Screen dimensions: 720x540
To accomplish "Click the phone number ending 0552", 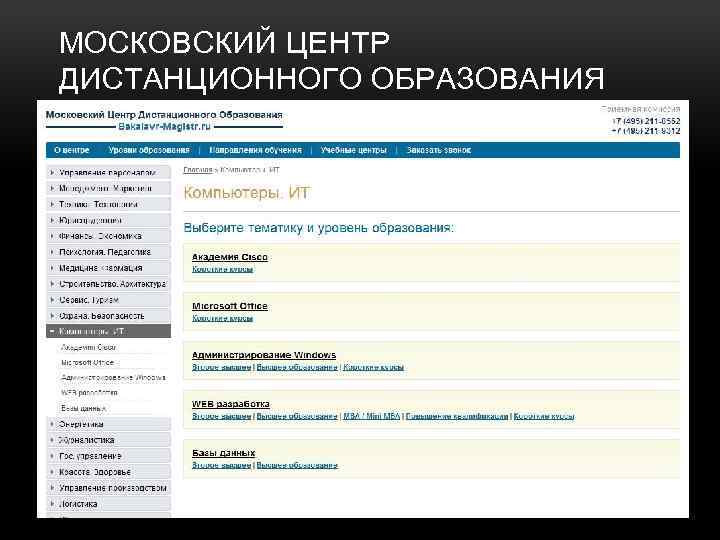I will point(646,121).
